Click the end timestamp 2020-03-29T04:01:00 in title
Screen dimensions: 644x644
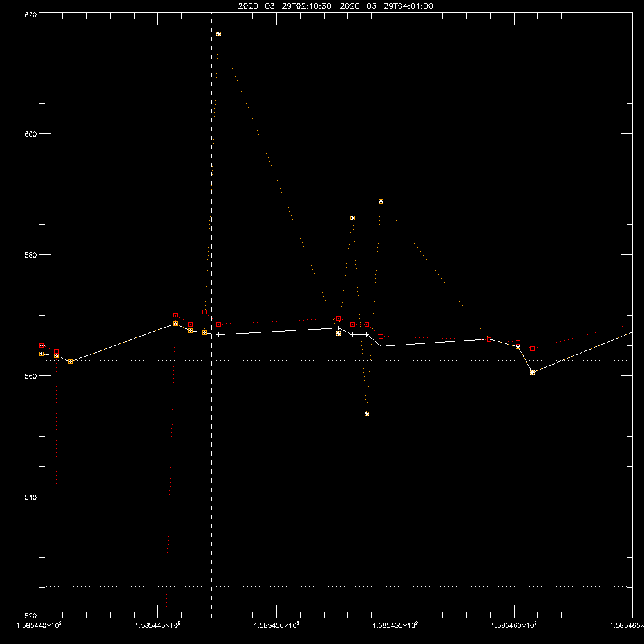click(x=386, y=6)
